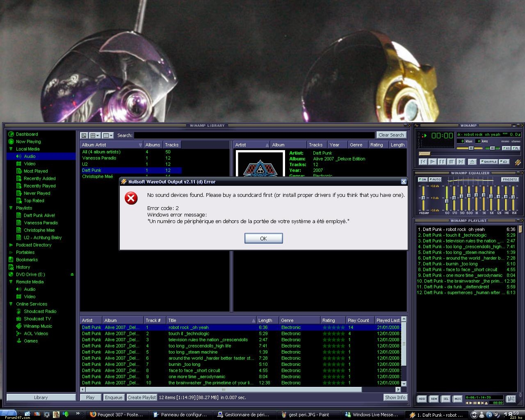The height and width of the screenshot is (420, 525).
Task: Open Games in Online Services
Action: tap(31, 341)
